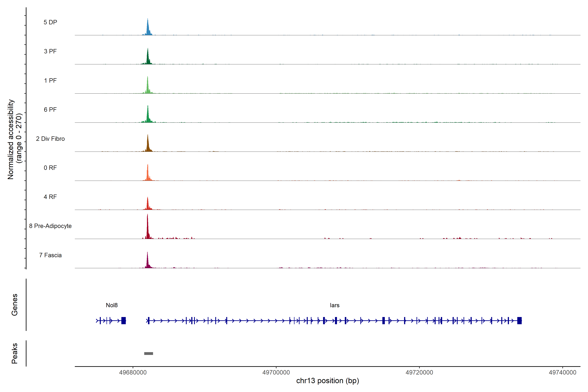Click the 49740000 axis tick label
The width and height of the screenshot is (588, 392).
click(x=563, y=372)
